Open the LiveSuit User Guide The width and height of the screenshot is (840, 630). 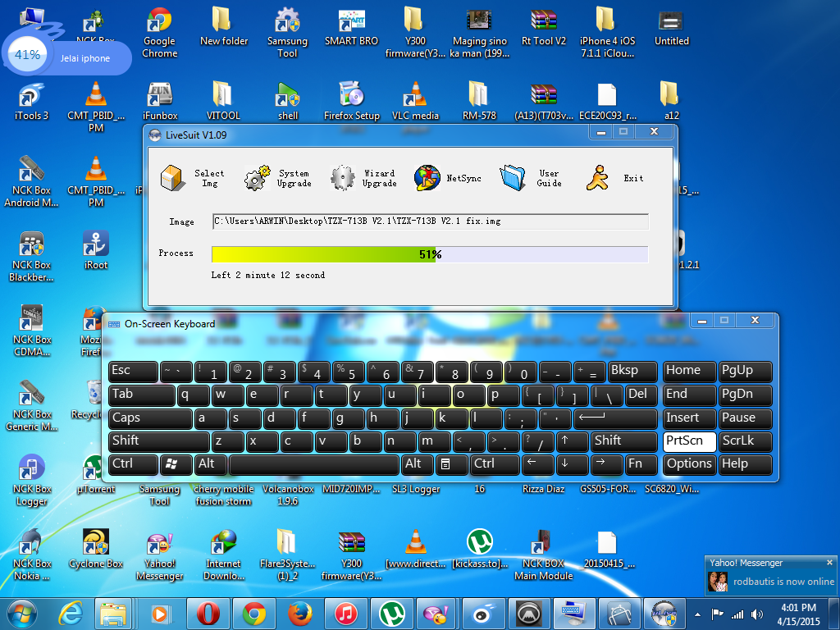513,178
